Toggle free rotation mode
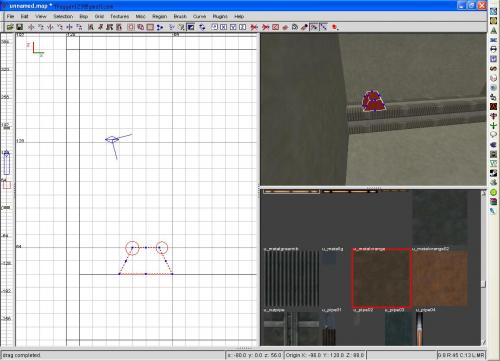Image resolution: width=500 pixels, height=361 pixels. click(x=202, y=27)
